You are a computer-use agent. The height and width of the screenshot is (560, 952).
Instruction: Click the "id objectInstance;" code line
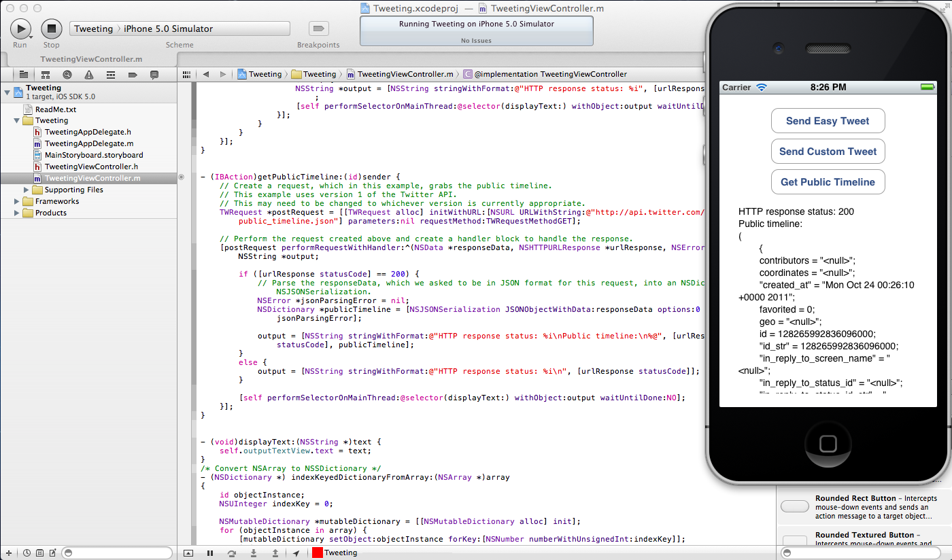[262, 495]
